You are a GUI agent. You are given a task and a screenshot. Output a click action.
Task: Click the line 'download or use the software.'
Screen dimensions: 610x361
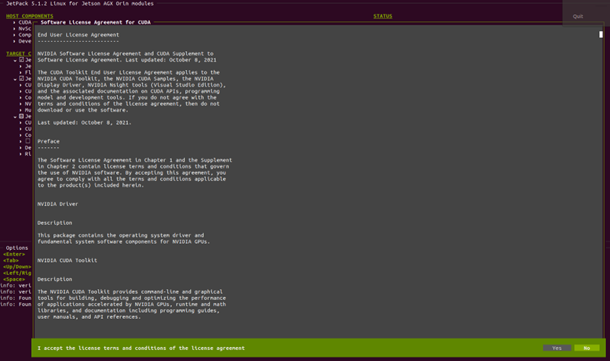[83, 110]
